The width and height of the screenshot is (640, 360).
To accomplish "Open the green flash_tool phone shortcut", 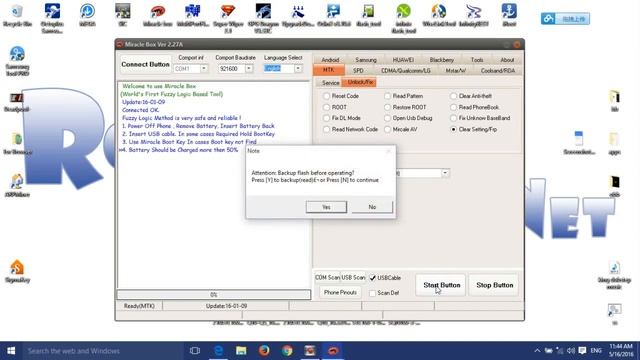I will [x=369, y=15].
